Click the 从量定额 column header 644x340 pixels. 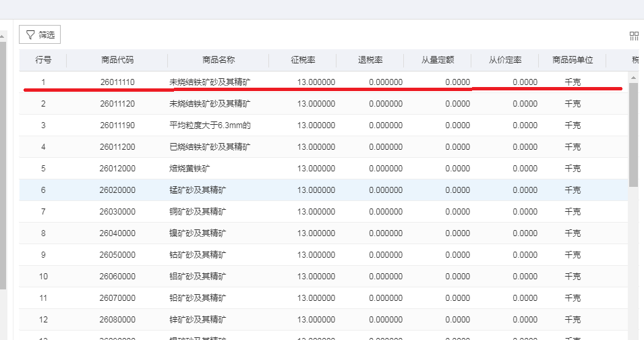(438, 60)
